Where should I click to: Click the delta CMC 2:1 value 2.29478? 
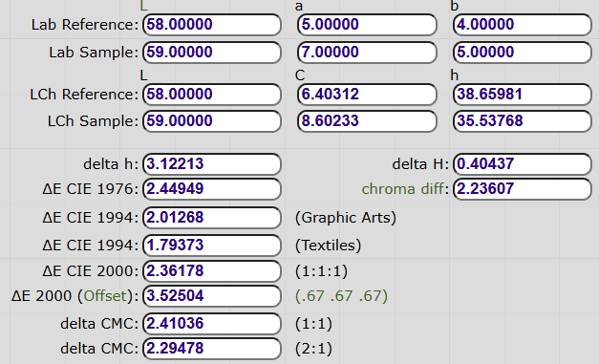point(212,349)
